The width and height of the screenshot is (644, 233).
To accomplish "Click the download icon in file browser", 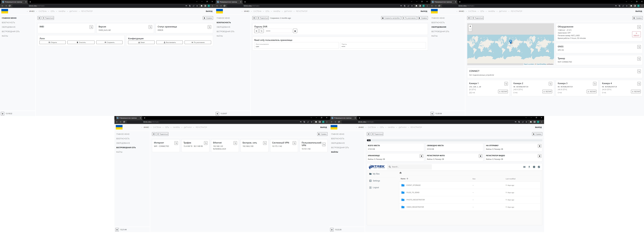I will click(x=529, y=167).
